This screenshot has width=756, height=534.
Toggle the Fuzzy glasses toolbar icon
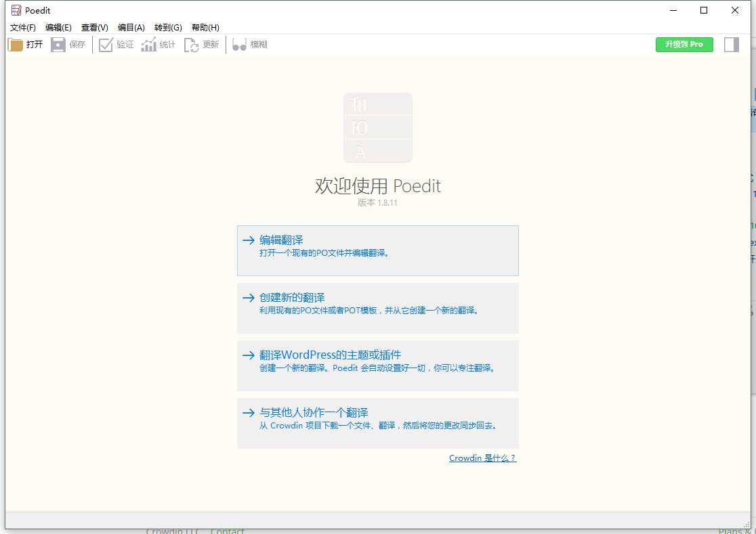[239, 45]
